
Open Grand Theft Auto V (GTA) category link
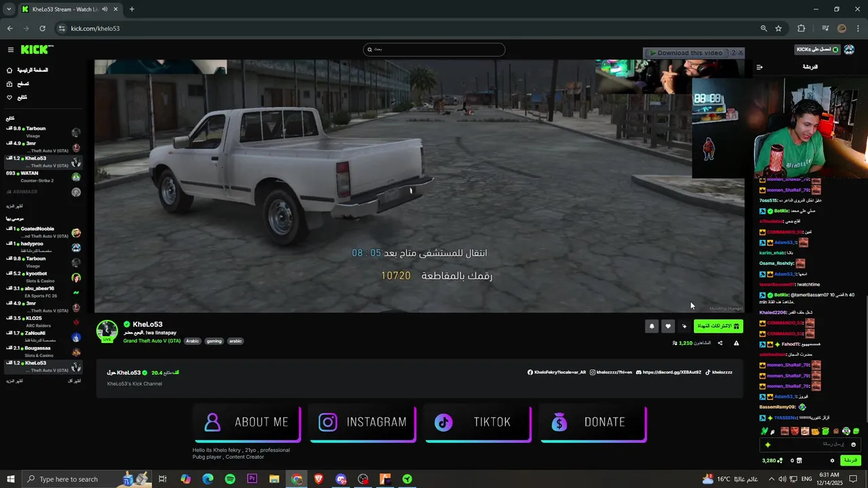152,341
